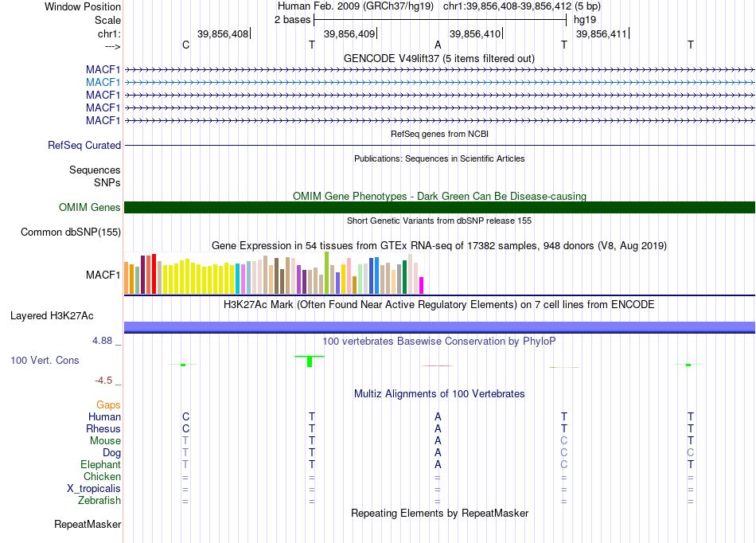The image size is (756, 543).
Task: Select the Zebrafish species label
Action: pos(99,501)
